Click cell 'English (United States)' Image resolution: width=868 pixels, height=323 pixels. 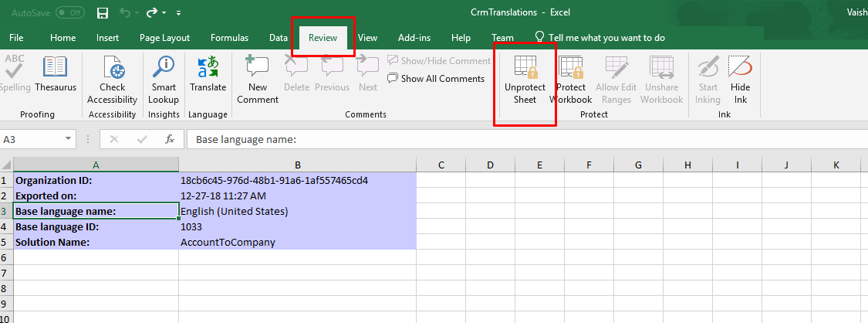point(297,211)
